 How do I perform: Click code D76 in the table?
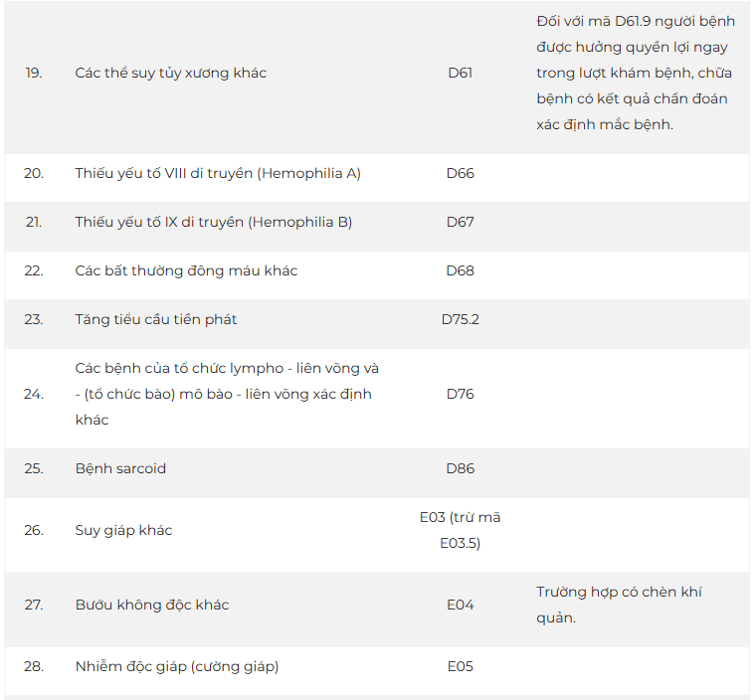460,394
